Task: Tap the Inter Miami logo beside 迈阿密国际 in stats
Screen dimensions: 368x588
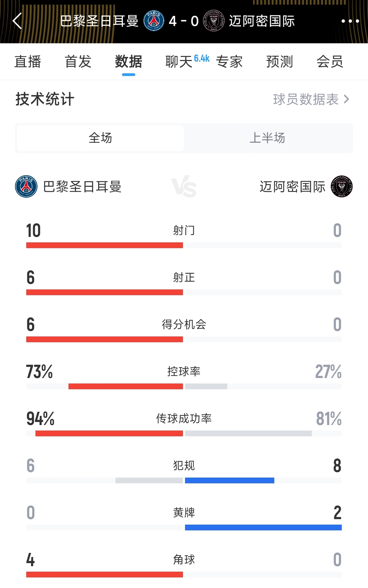Action: coord(342,186)
